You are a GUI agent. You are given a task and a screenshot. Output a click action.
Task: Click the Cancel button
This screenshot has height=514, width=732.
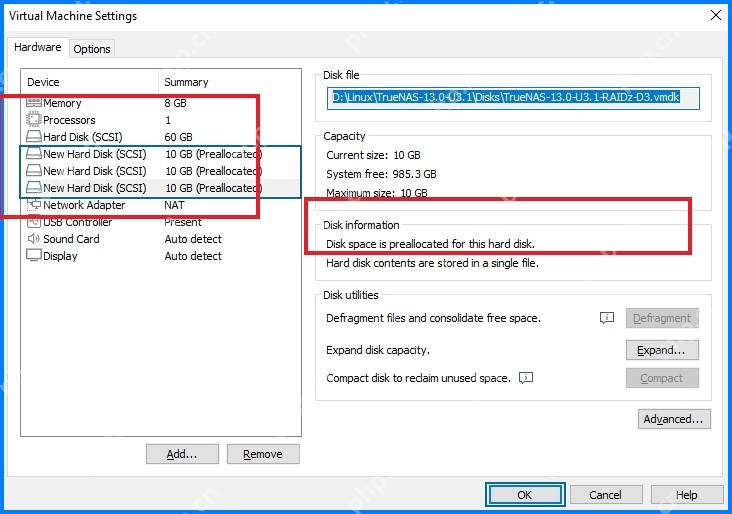pyautogui.click(x=605, y=495)
